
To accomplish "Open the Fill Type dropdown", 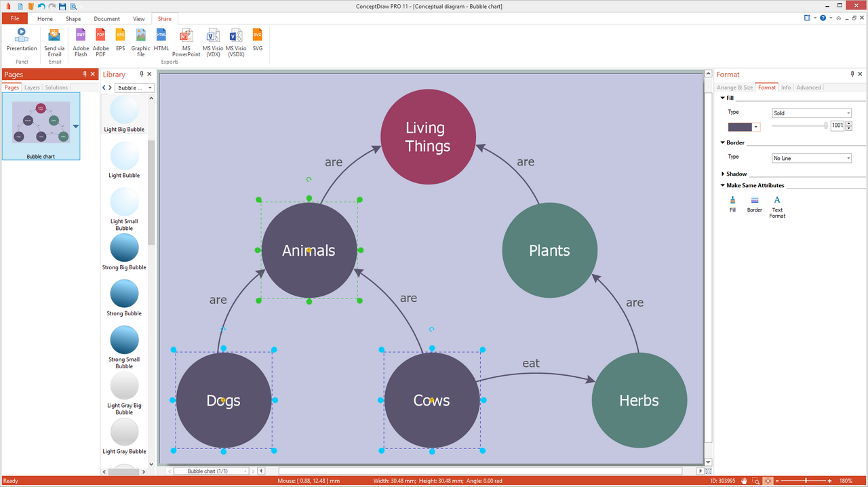I will pyautogui.click(x=812, y=113).
